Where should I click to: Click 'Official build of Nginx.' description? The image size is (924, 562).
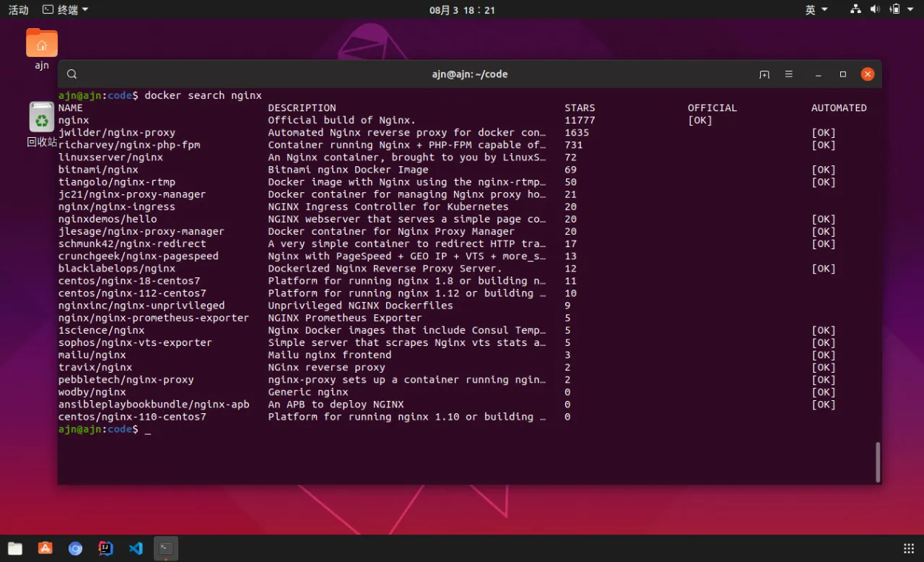coord(342,120)
